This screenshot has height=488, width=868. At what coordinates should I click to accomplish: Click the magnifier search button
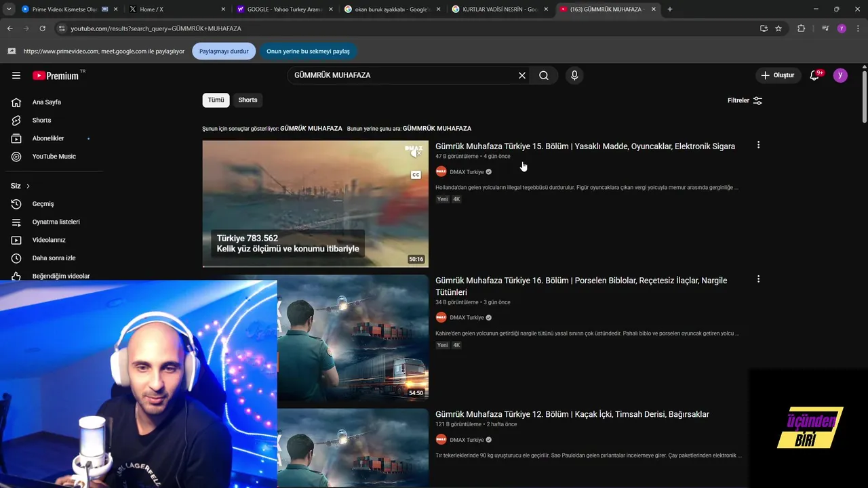tap(544, 75)
